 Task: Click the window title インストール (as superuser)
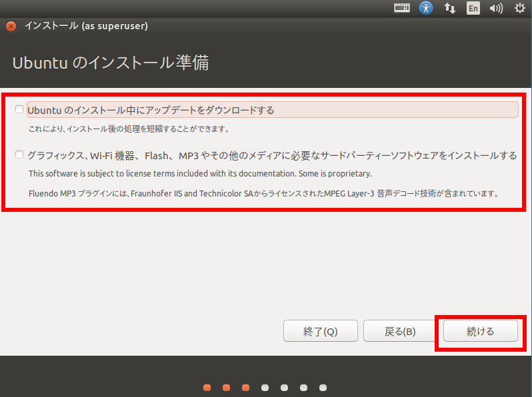[86, 26]
